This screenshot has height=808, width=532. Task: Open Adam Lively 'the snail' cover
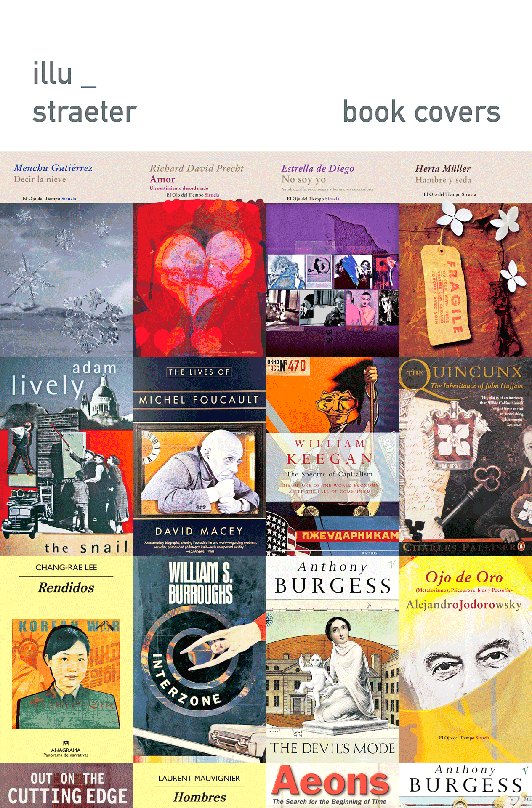[66, 457]
